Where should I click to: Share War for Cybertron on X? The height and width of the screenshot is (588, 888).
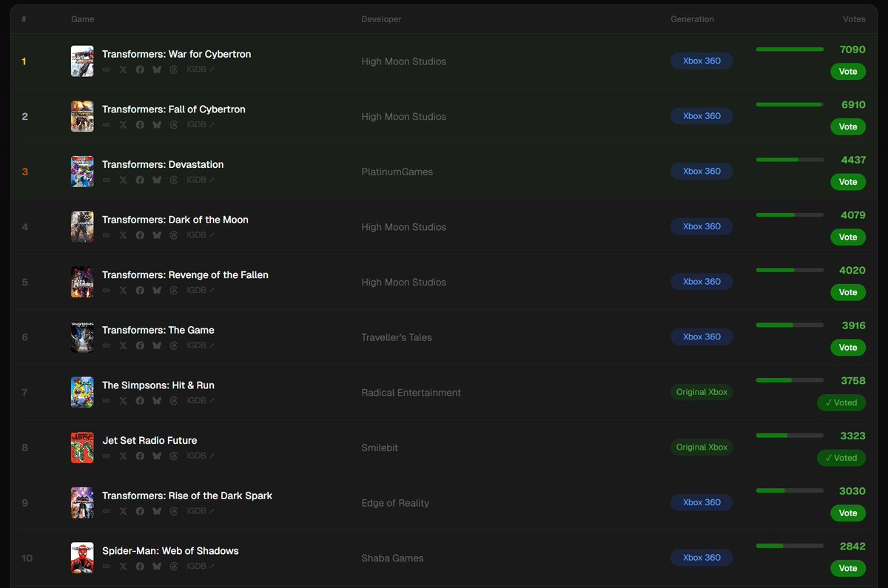123,70
